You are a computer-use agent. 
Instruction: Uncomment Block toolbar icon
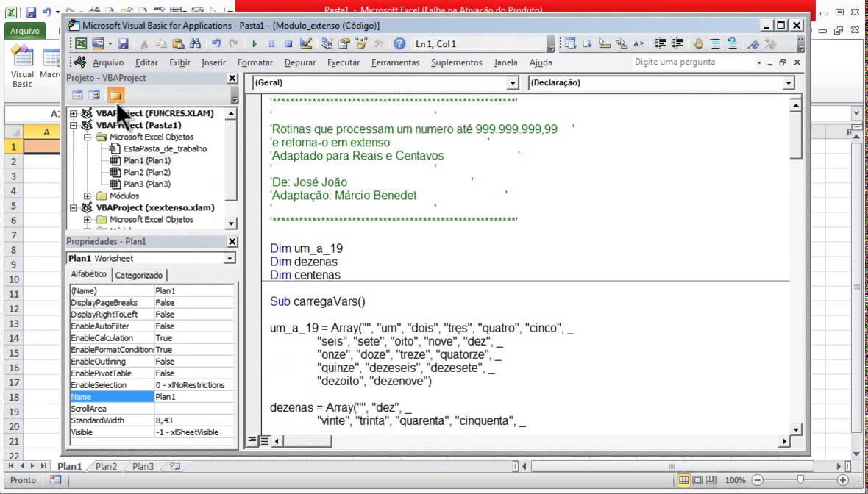point(733,43)
